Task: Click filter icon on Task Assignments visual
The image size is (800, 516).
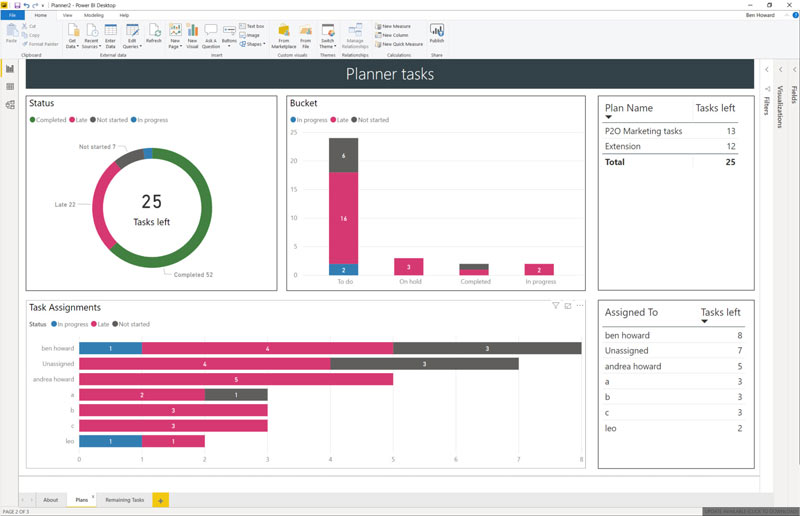Action: pos(556,306)
